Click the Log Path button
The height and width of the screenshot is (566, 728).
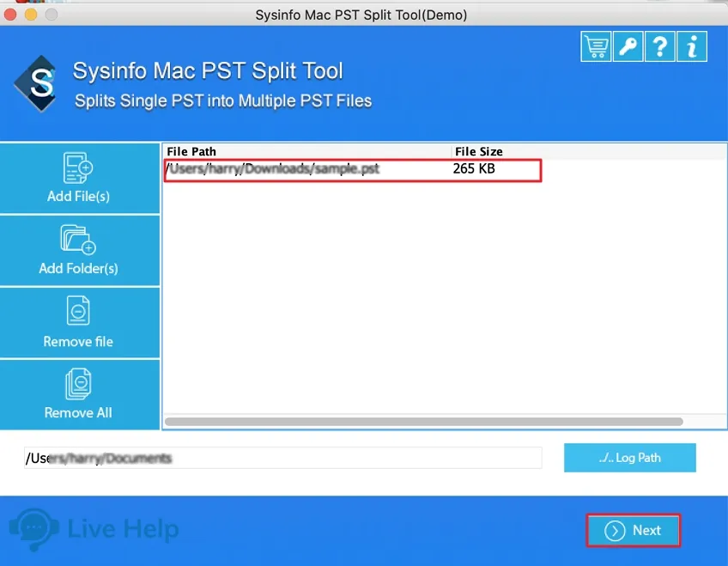pyautogui.click(x=629, y=458)
